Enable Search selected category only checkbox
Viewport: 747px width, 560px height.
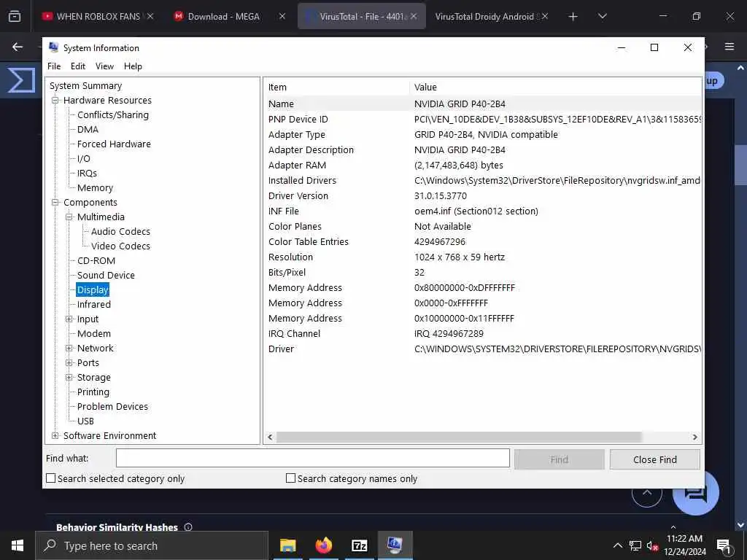50,478
